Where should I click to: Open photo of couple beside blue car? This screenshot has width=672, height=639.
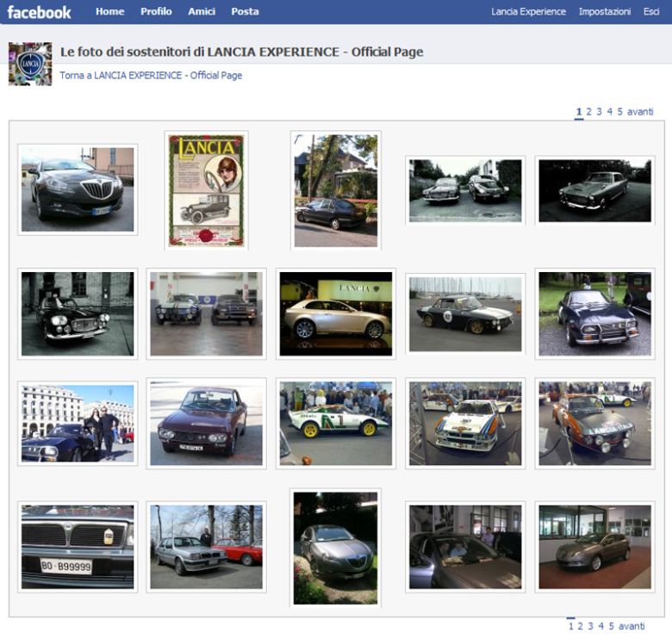point(78,424)
